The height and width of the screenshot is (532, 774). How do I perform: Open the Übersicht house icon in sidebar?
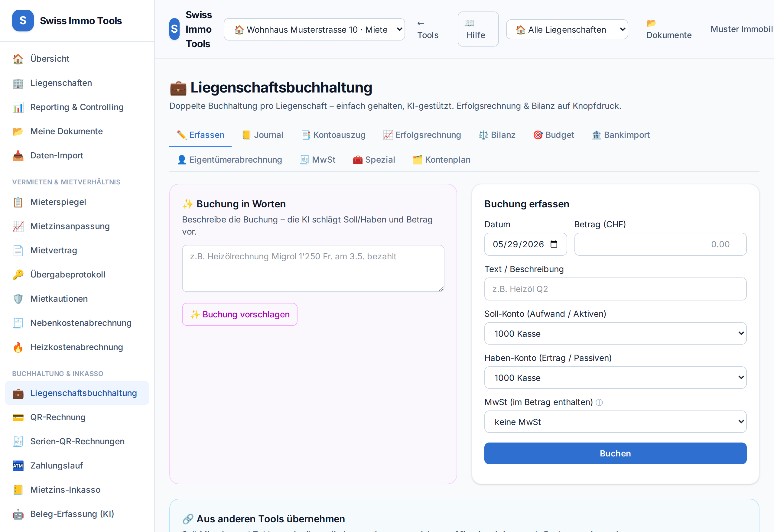pos(18,59)
